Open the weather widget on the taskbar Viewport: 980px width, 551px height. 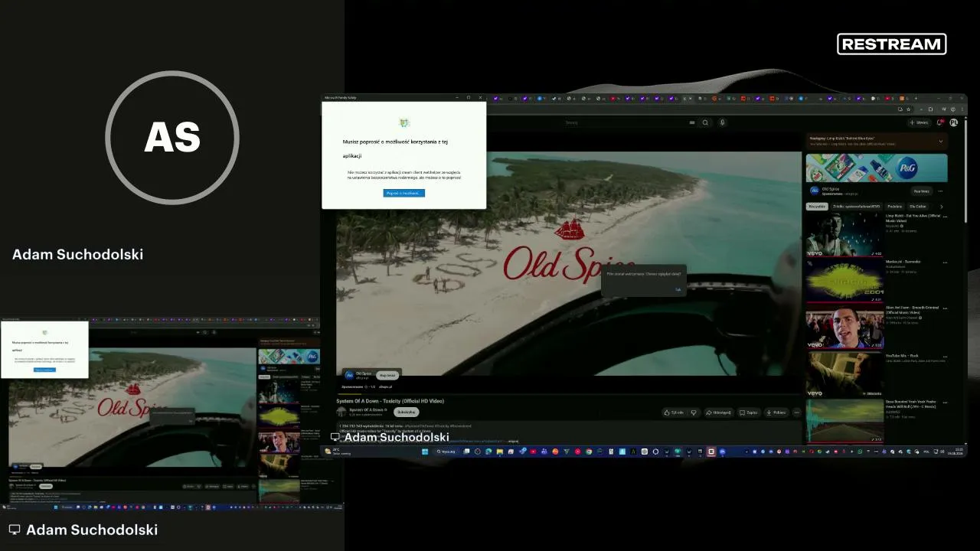pyautogui.click(x=337, y=452)
